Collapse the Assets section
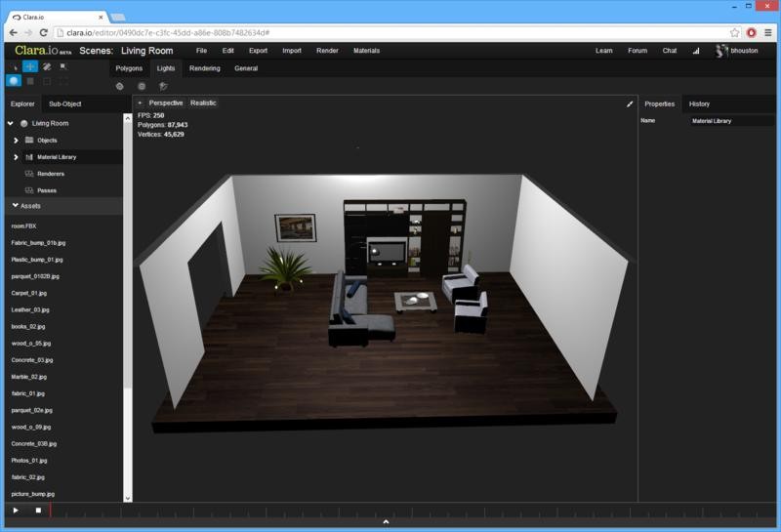This screenshot has height=532, width=781. point(16,206)
